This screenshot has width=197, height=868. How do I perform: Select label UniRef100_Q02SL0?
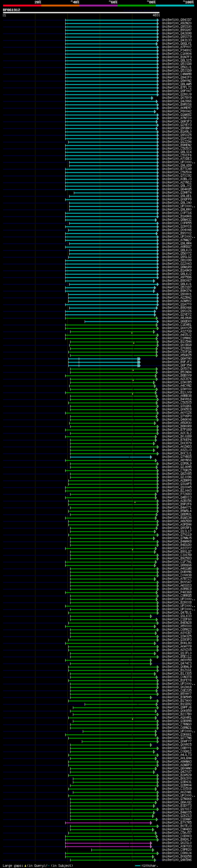click(177, 843)
